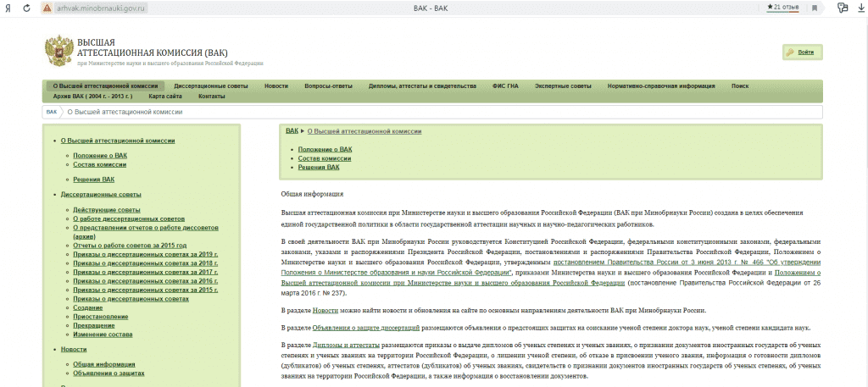
Task: Bookmark this page with bookmark icon
Action: [x=814, y=8]
